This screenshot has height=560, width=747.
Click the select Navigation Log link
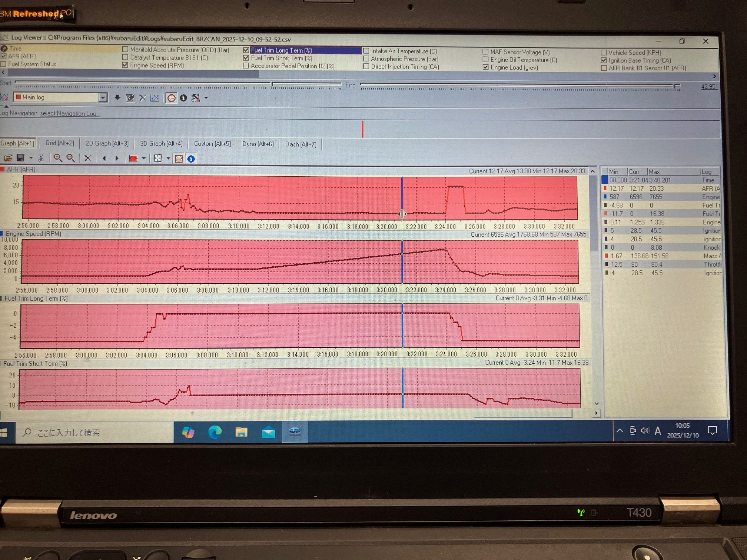(x=70, y=114)
